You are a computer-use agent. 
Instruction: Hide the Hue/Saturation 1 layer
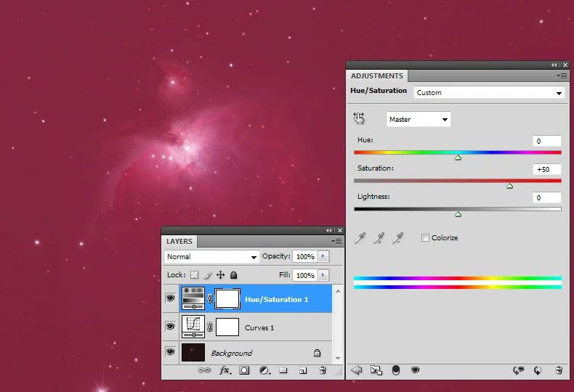(170, 298)
